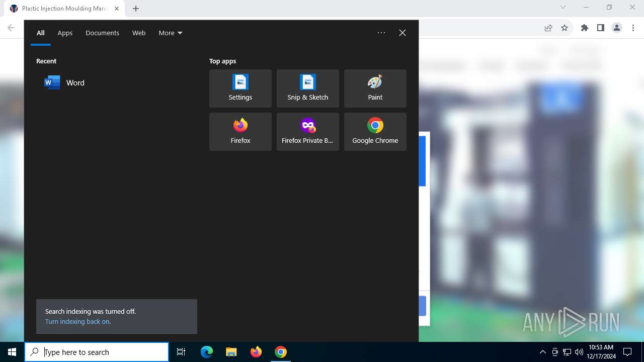Screen dimensions: 644x362
Task: Open the network icon in system tray
Action: point(567,352)
